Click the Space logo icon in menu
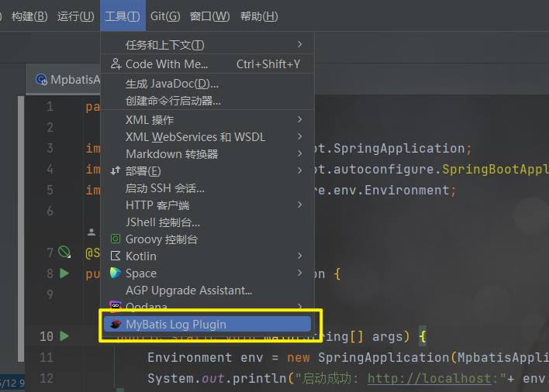549x392 pixels. click(x=116, y=273)
